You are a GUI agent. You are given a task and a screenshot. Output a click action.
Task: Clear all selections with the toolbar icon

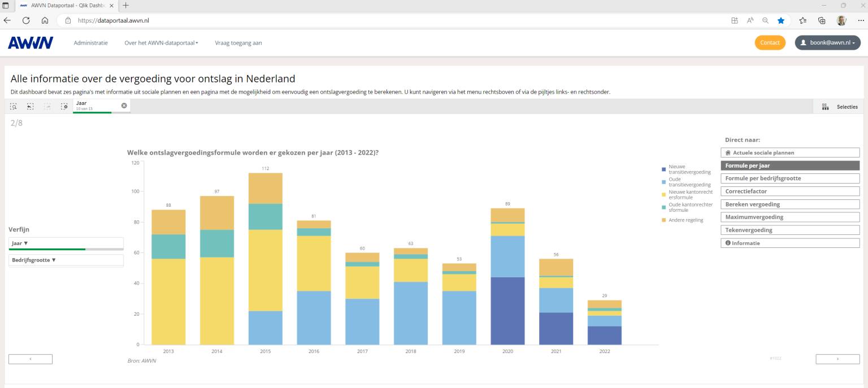pyautogui.click(x=64, y=106)
